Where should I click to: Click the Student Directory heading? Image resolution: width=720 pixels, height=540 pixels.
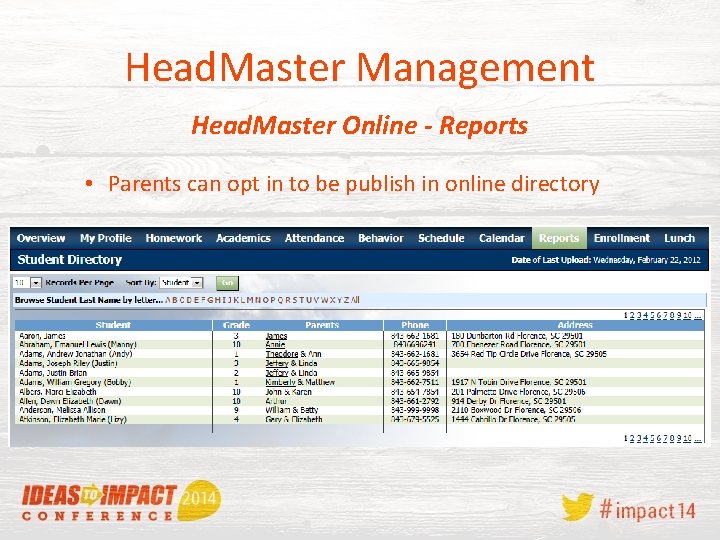tap(69, 259)
